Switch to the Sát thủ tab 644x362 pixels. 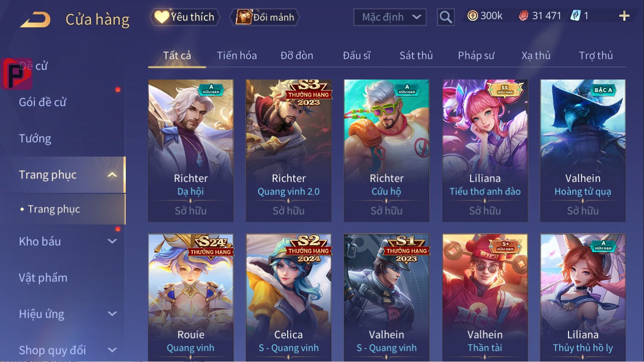[x=416, y=55]
